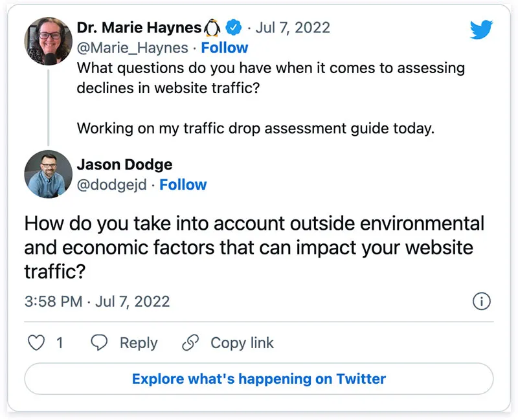Click the Reply speech bubble icon
The width and height of the screenshot is (518, 420).
tap(99, 342)
